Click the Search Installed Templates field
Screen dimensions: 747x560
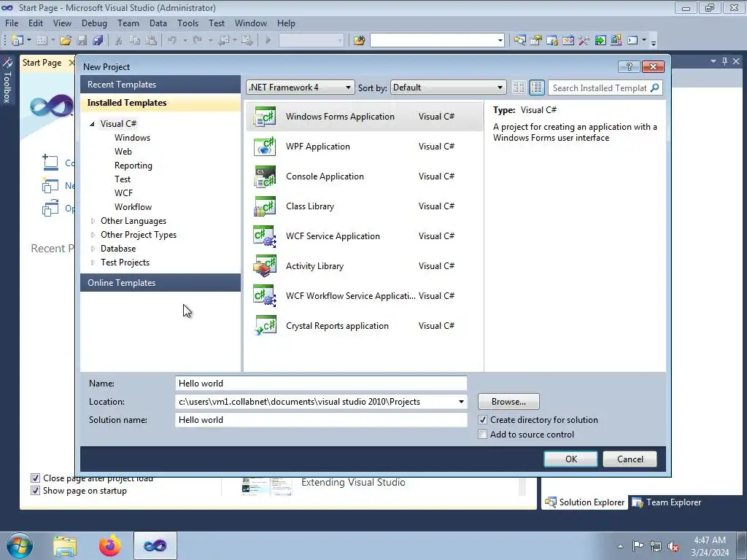599,87
